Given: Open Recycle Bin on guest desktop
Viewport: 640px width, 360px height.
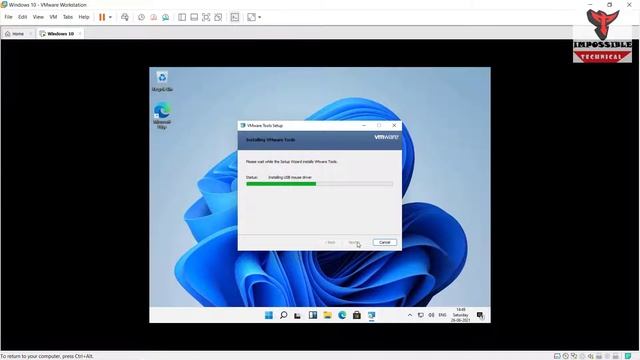Looking at the screenshot, I should click(162, 81).
